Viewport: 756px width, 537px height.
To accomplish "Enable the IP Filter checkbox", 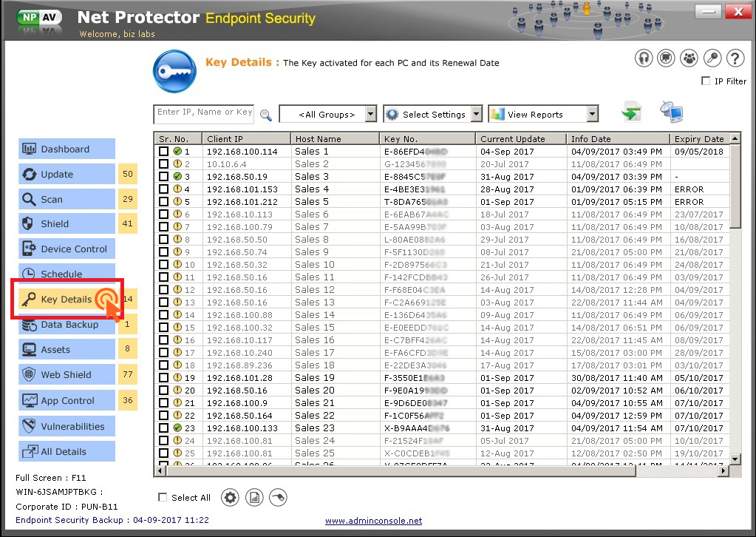I will click(x=706, y=81).
